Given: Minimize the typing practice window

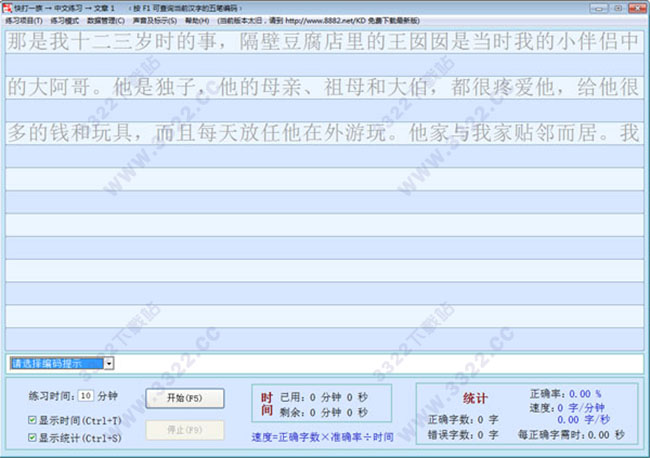Looking at the screenshot, I should (x=599, y=8).
